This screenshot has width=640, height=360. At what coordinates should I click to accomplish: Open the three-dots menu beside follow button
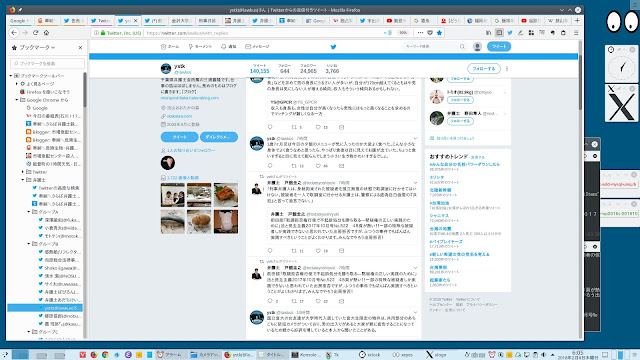pos(507,69)
